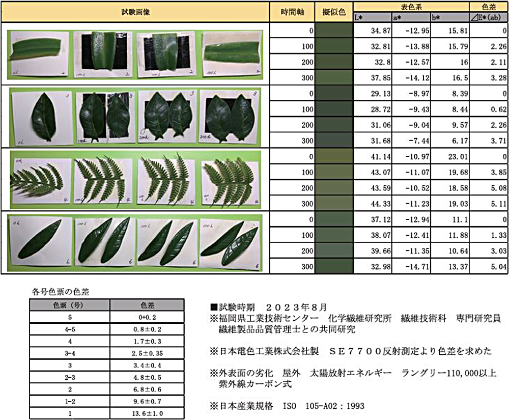Select the pseudo-color swatch beside L* 41.14
The image size is (509, 420).
tap(334, 156)
